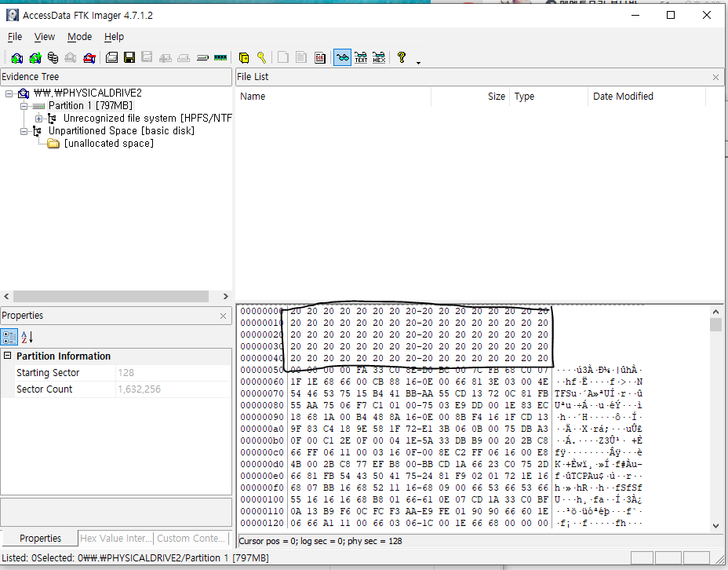728x570 pixels.
Task: Click Evidence Tree left scroll arrow
Action: [6, 296]
